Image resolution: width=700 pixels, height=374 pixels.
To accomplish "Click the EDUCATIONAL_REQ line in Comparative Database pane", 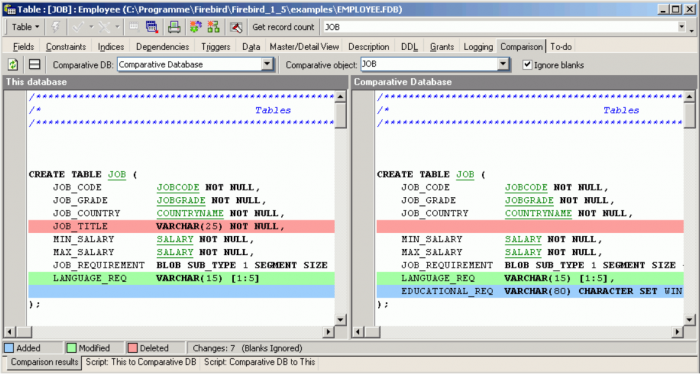I will (530, 291).
